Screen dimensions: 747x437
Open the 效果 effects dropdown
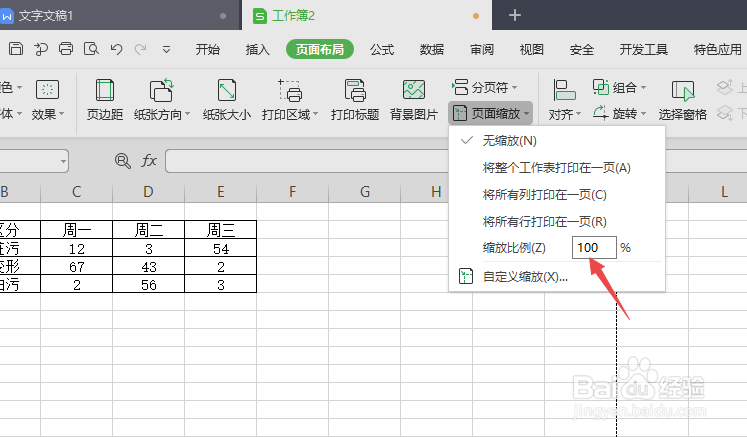click(48, 100)
